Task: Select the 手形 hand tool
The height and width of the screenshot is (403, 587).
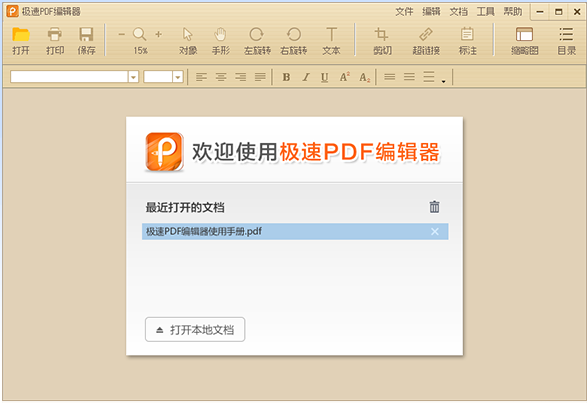Action: coord(220,34)
